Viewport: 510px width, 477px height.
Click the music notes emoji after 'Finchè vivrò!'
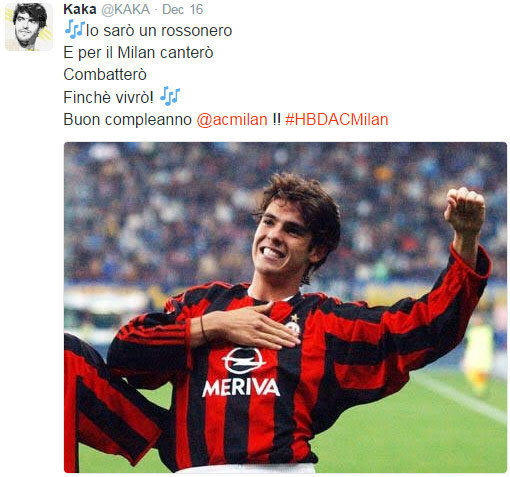170,96
